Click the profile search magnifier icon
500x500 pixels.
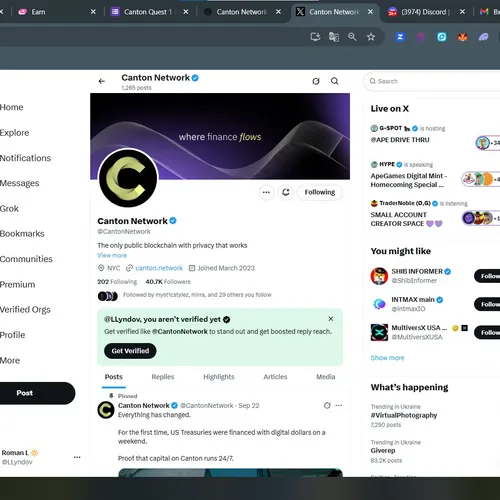click(x=334, y=81)
